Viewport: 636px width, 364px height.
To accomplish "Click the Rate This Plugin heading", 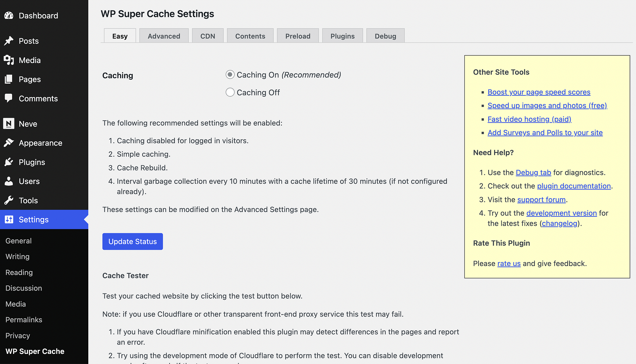I will point(502,243).
